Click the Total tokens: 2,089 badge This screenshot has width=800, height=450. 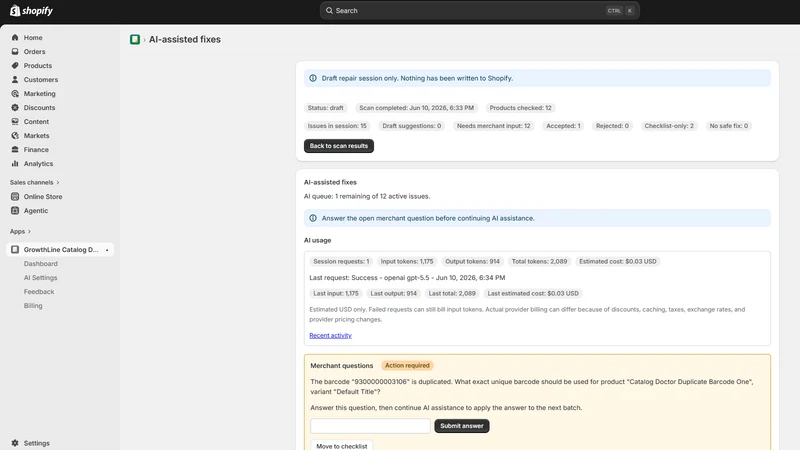[539, 261]
